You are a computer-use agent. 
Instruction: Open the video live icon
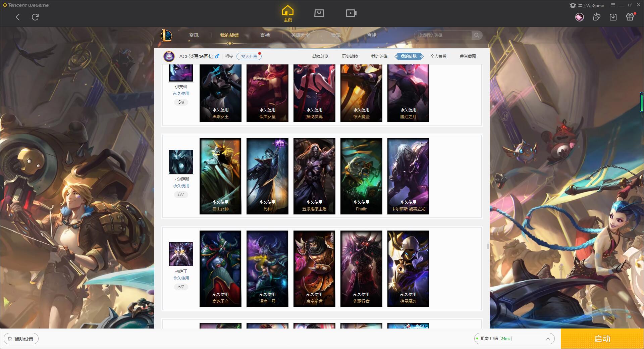pyautogui.click(x=351, y=13)
